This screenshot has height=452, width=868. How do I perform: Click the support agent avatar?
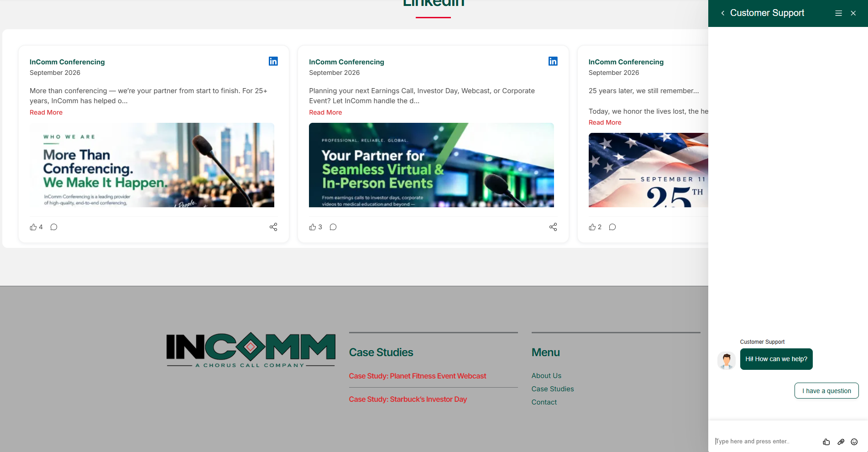tap(727, 361)
